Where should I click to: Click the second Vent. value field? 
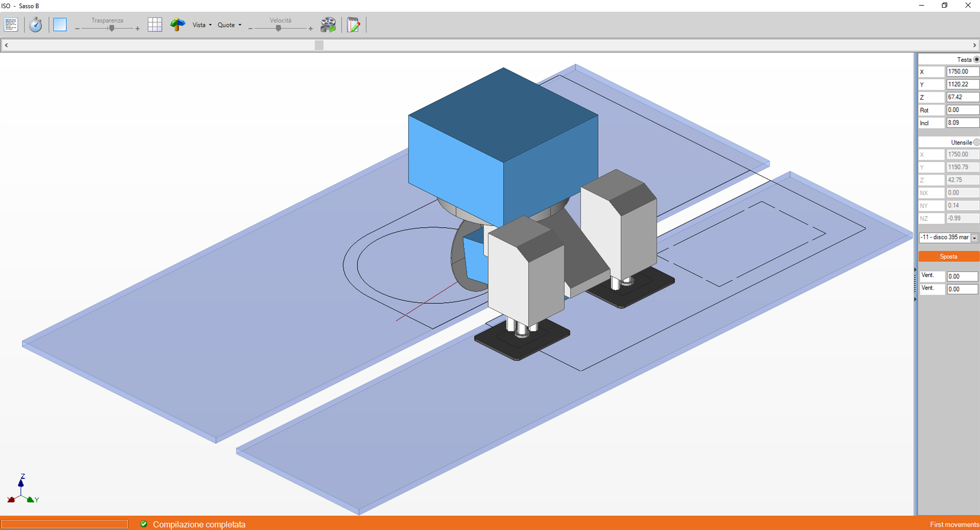962,289
